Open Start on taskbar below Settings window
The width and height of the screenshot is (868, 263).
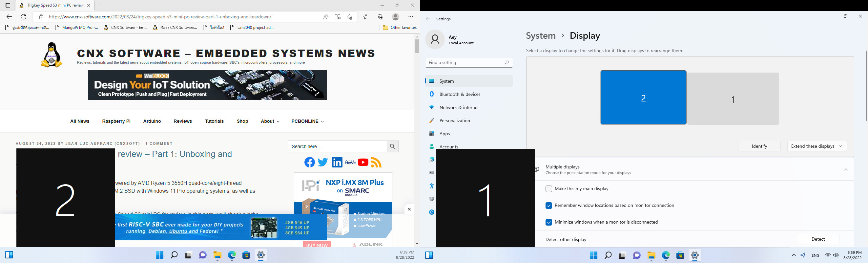[x=594, y=255]
